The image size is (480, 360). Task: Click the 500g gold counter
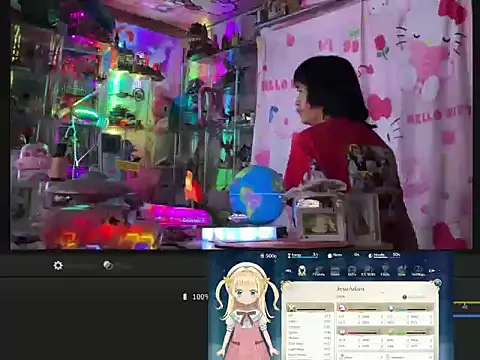268,256
